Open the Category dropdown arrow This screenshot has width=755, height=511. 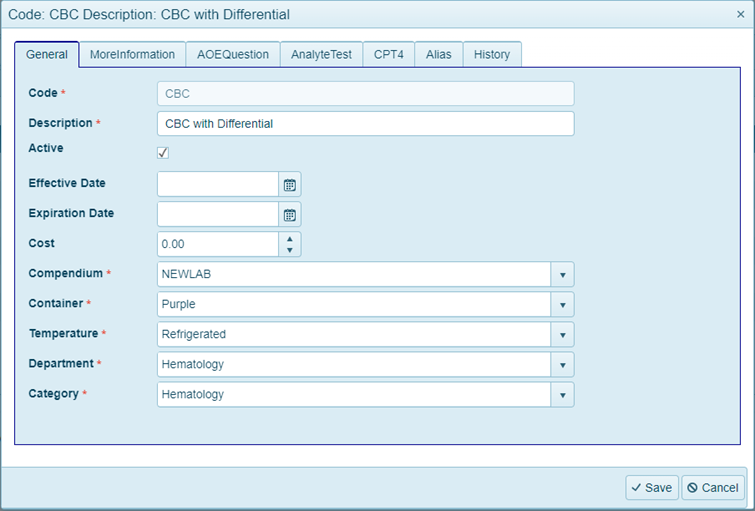point(562,394)
